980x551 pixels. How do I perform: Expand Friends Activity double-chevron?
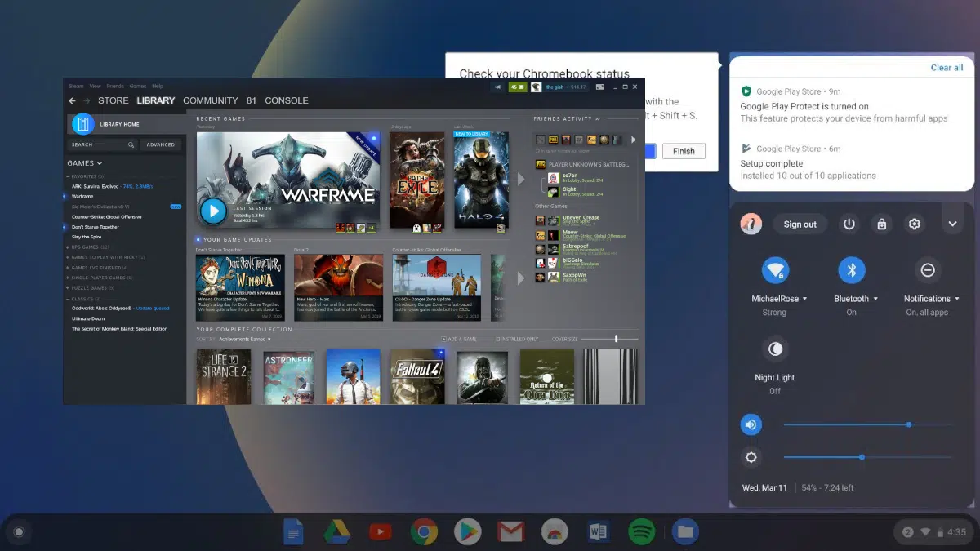(x=597, y=119)
